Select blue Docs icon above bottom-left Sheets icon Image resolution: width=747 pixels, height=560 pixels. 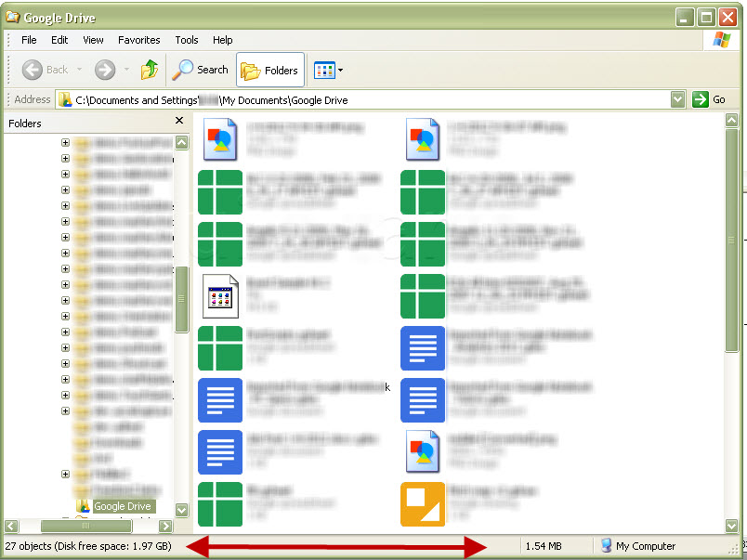[219, 452]
